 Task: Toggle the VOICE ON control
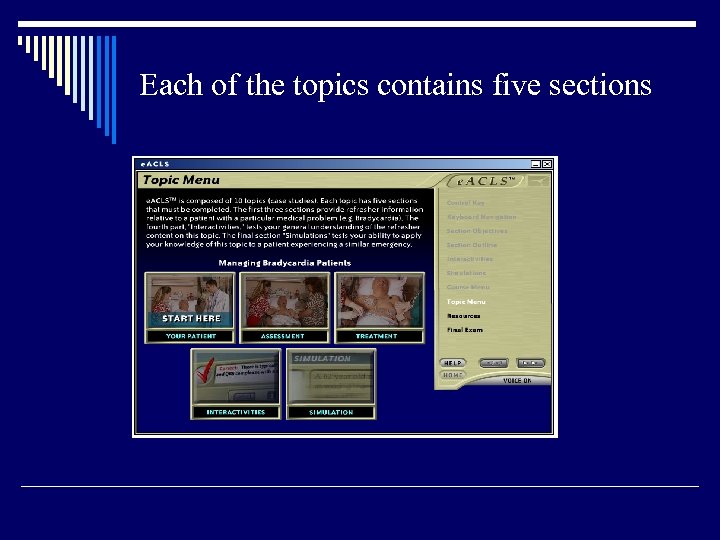(517, 380)
